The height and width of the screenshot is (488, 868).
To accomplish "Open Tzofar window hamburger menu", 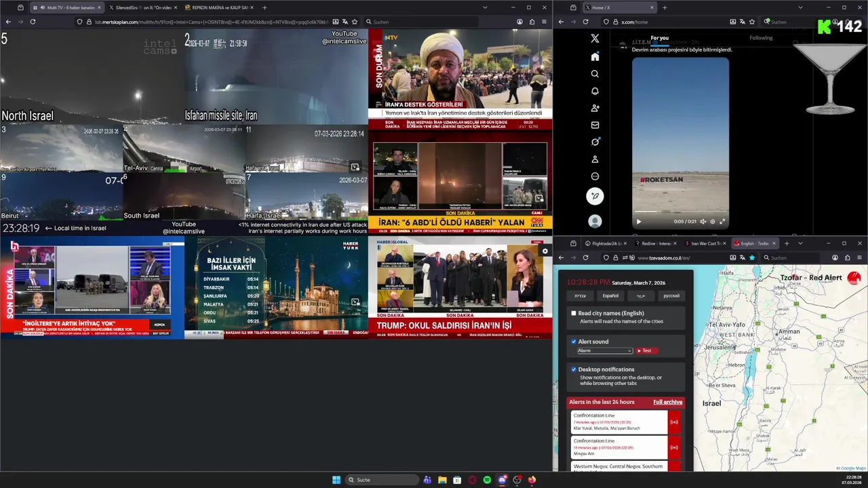I will pos(859,258).
